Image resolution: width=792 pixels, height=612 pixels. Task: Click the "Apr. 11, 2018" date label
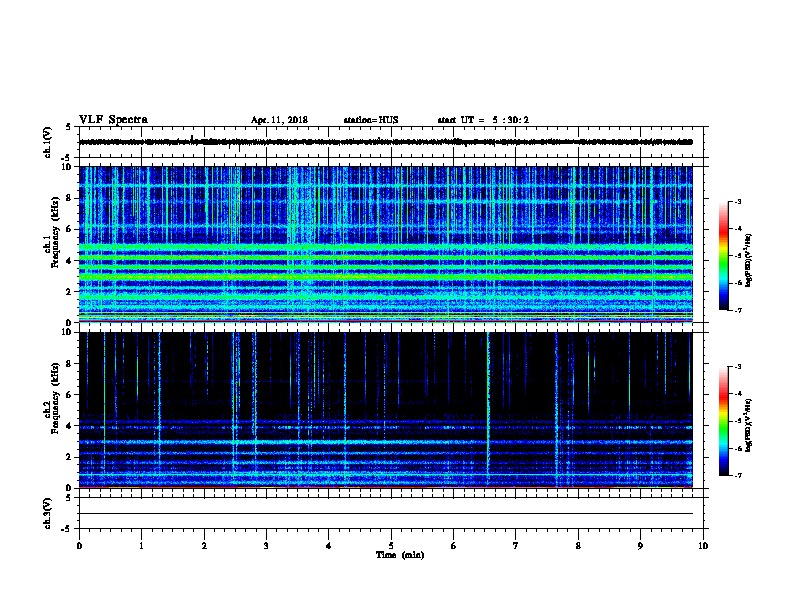coord(279,120)
